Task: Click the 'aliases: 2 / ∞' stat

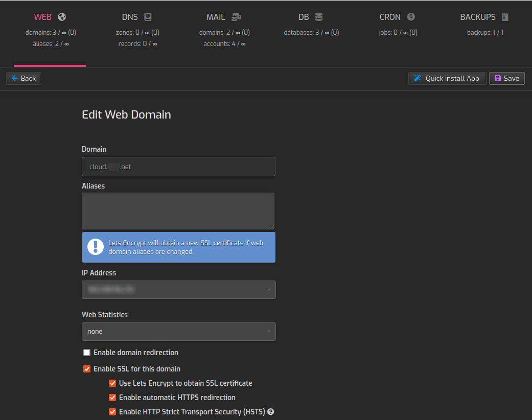Action: coord(51,44)
